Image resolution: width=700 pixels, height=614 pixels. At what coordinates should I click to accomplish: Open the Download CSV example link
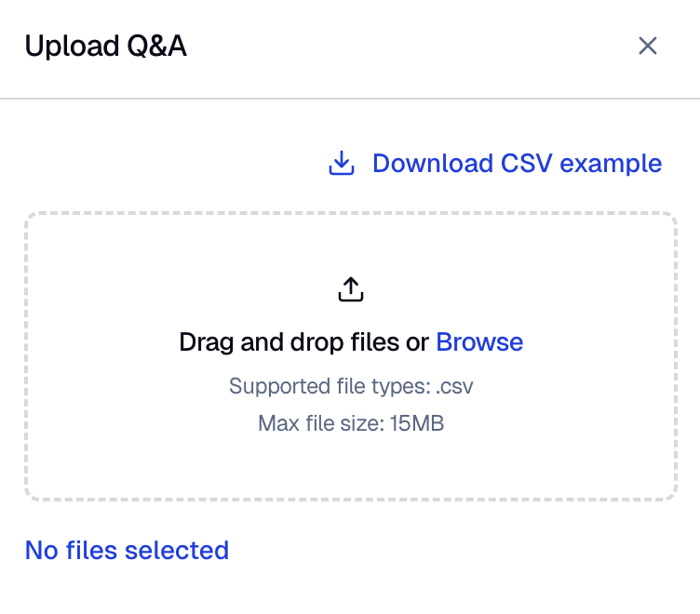[495, 164]
